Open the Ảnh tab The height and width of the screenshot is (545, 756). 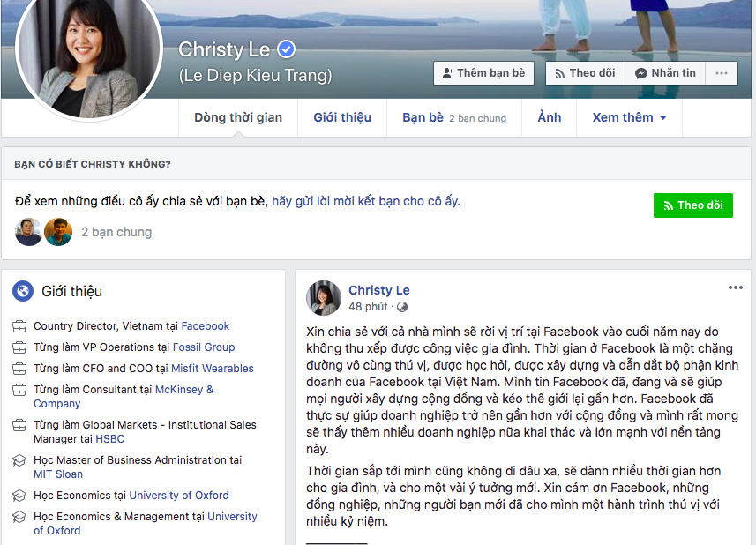click(x=550, y=117)
